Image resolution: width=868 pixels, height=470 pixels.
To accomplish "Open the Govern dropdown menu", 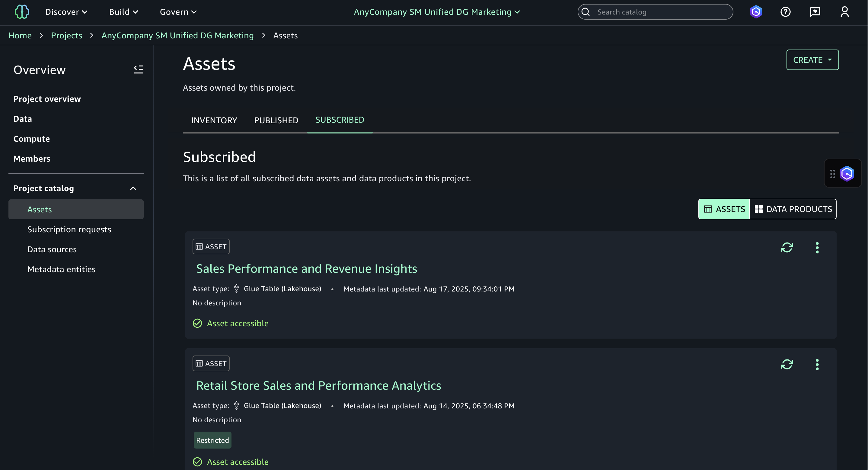I will pos(177,11).
